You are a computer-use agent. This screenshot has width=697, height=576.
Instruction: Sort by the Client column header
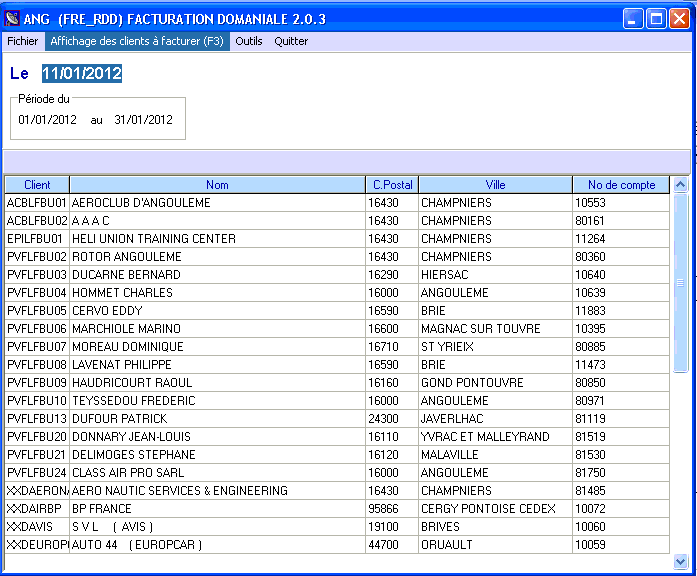point(37,185)
